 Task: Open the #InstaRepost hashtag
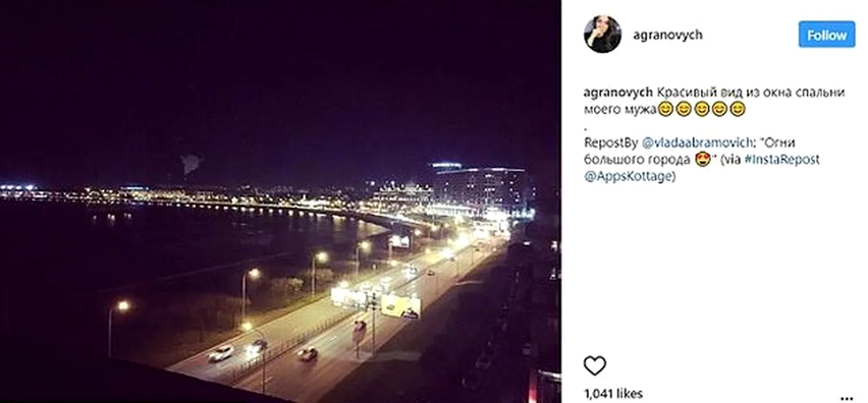782,159
